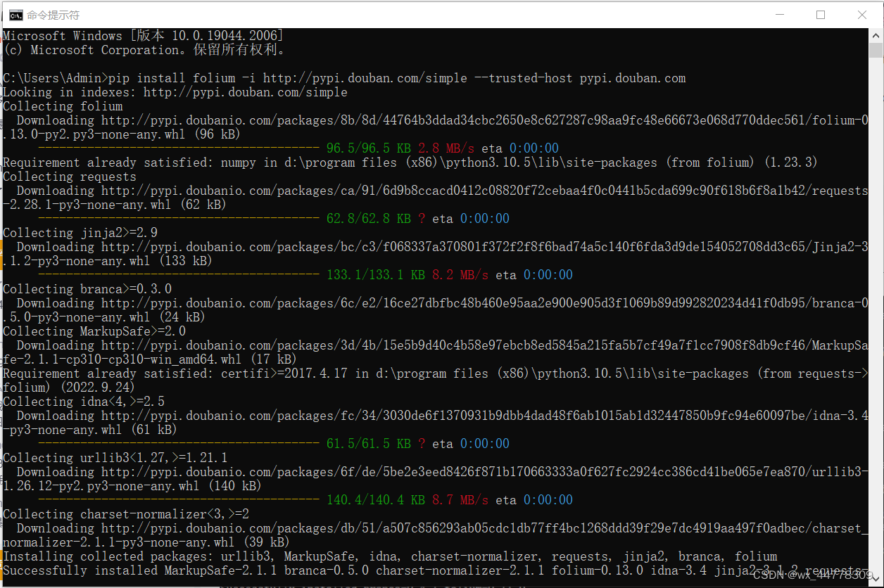Click the dashed progress bar before 140.4/140.4 KB
The height and width of the screenshot is (588, 884).
click(x=179, y=500)
